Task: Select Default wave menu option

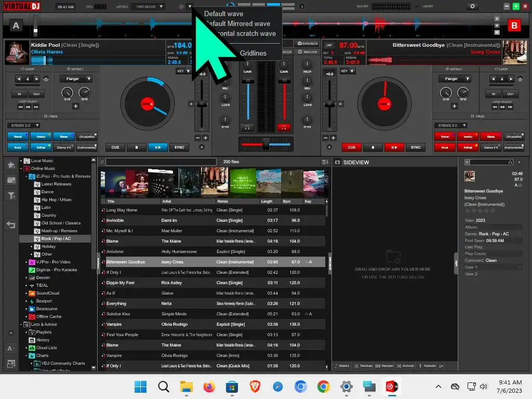Action: (x=223, y=14)
